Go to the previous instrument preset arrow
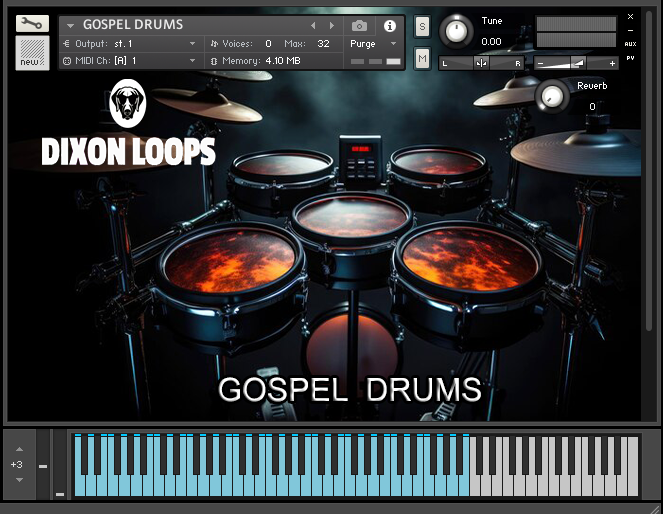Image resolution: width=663 pixels, height=514 pixels. [x=312, y=25]
